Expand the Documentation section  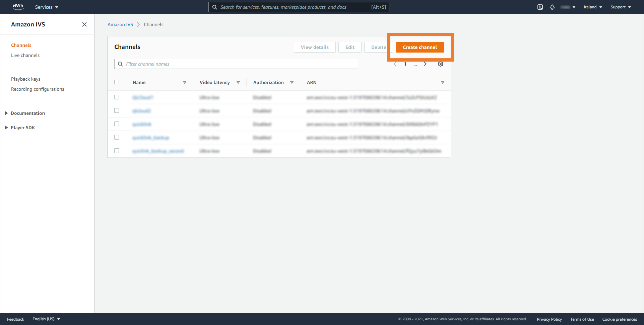click(x=25, y=113)
